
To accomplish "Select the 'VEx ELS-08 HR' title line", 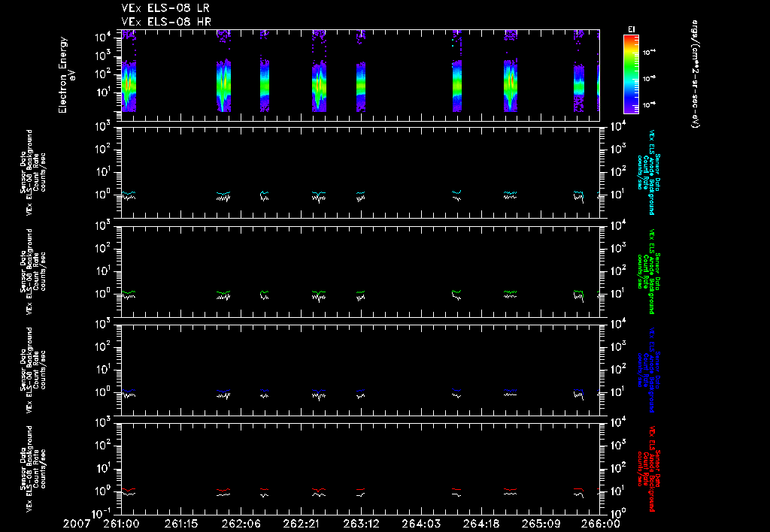I will pyautogui.click(x=166, y=21).
